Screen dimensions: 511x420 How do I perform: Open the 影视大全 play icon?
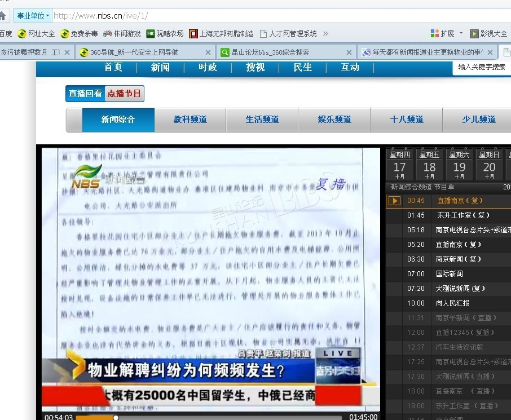pos(474,34)
